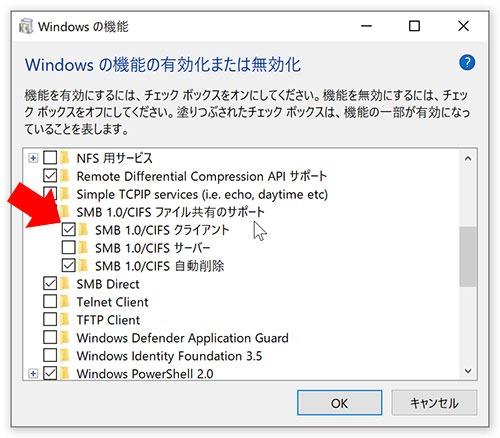This screenshot has width=500, height=438.
Task: Expand the NFS 用サービス tree node
Action: (33, 158)
